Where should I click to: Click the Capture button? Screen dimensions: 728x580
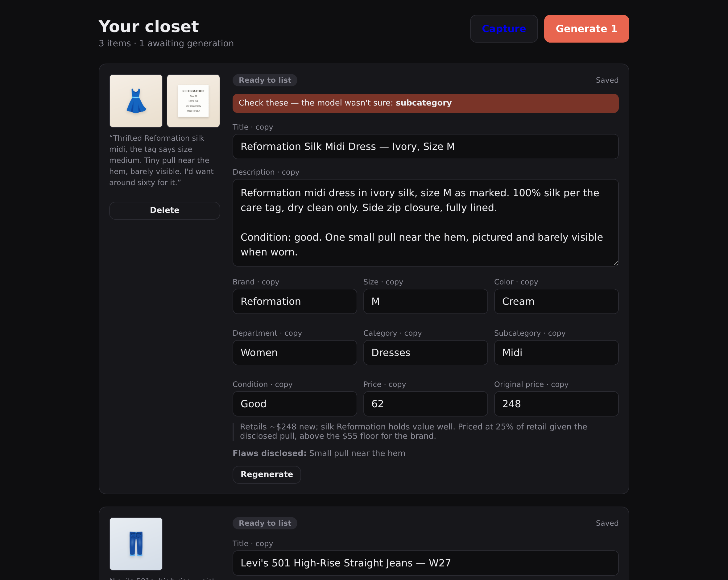504,29
